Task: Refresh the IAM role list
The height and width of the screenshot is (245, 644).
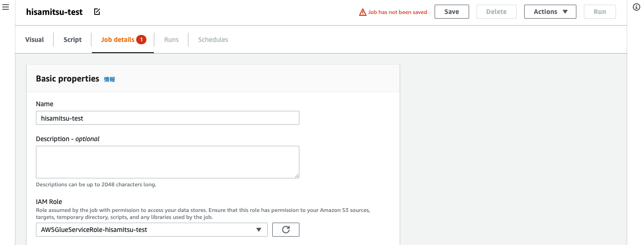Action: pos(286,230)
